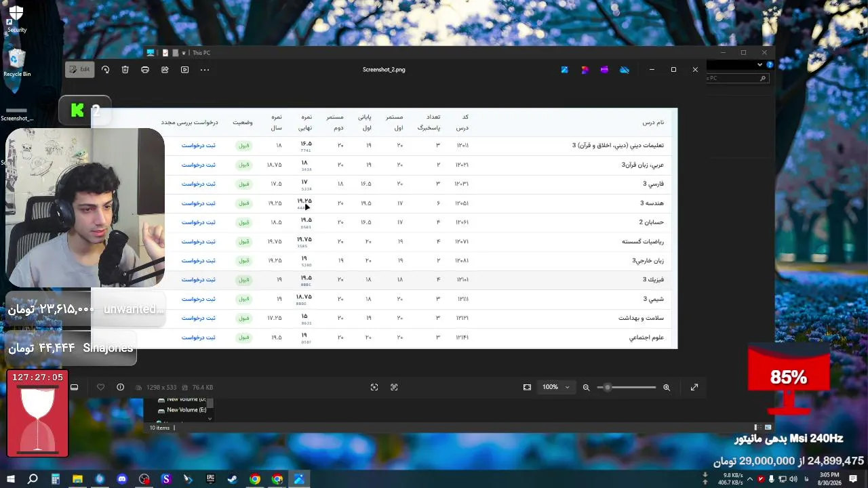The height and width of the screenshot is (488, 868).
Task: Open the Windows Start menu
Action: coord(11,479)
